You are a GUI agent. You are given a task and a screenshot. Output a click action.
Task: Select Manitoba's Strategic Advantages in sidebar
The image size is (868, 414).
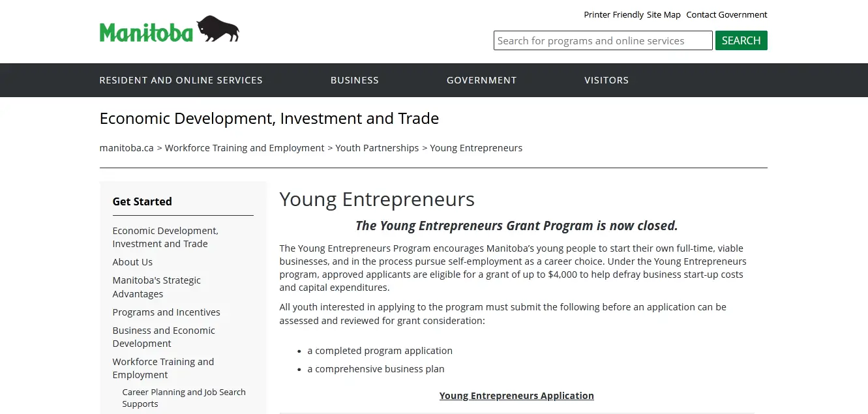coord(157,287)
